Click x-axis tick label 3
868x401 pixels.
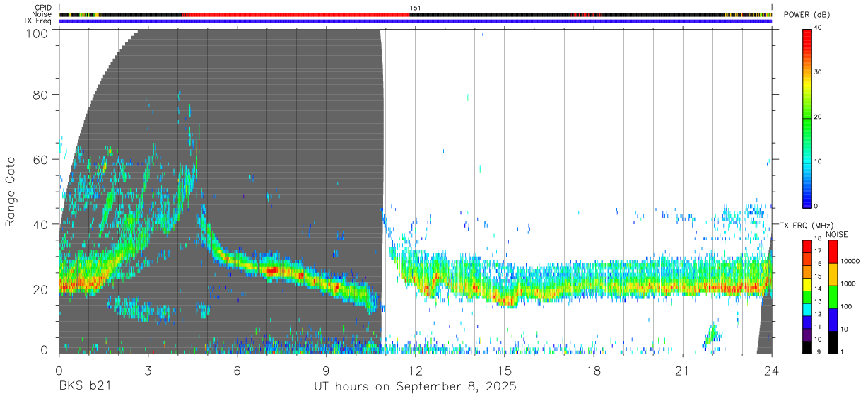pyautogui.click(x=148, y=370)
